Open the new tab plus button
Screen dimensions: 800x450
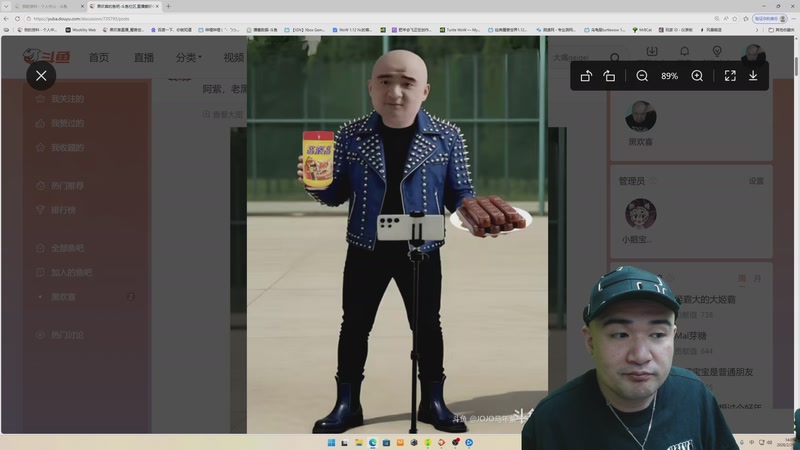pyautogui.click(x=168, y=6)
